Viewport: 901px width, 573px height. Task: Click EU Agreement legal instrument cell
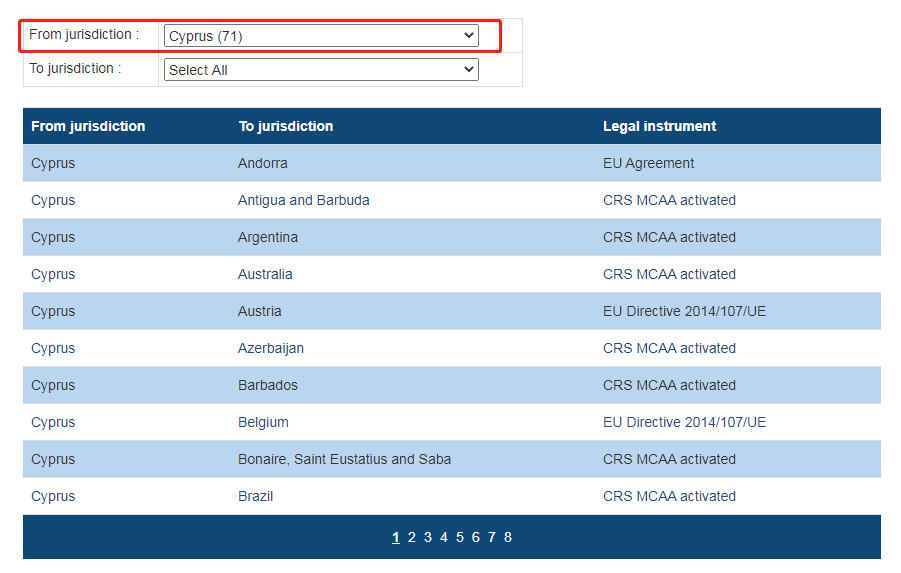pos(648,163)
